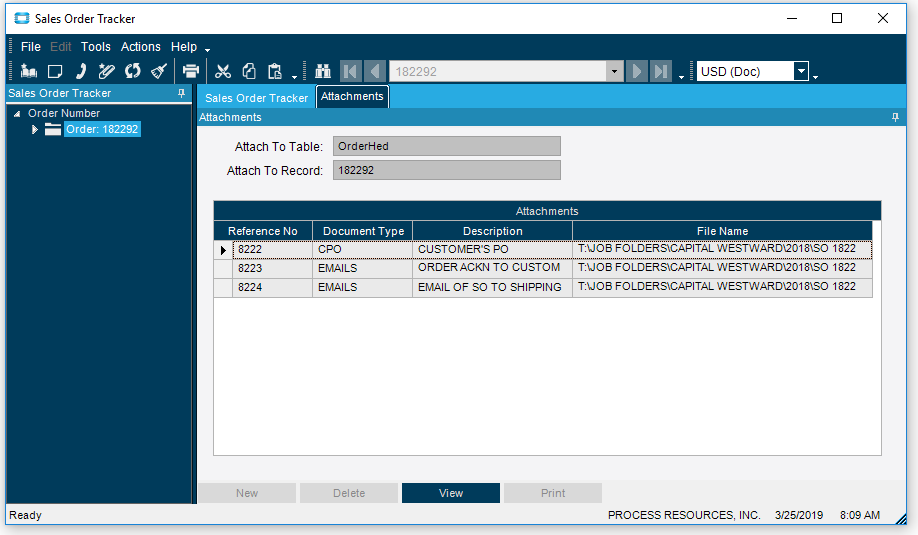Click the call log phone icon
Viewport: 918px width, 535px height.
[x=81, y=71]
